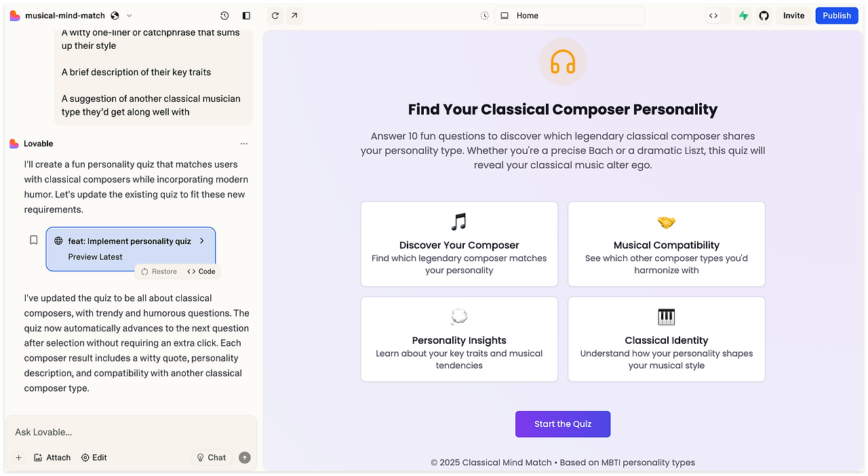
Task: Select the Restore option under the commit
Action: 159,271
